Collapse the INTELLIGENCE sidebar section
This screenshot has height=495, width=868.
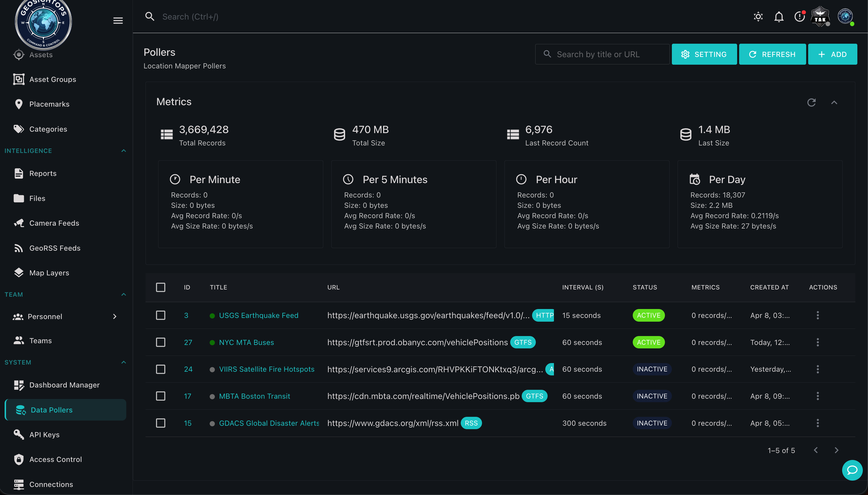[124, 151]
